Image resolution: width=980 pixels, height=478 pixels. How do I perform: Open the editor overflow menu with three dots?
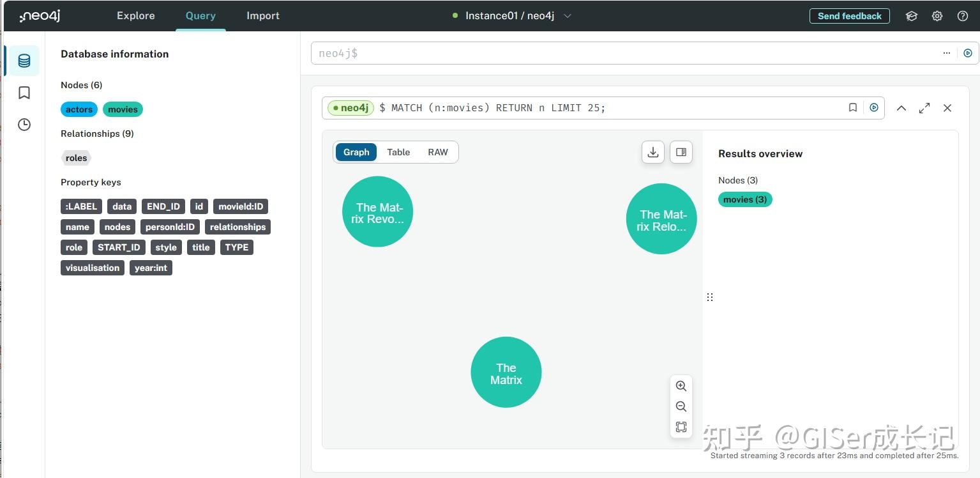946,53
